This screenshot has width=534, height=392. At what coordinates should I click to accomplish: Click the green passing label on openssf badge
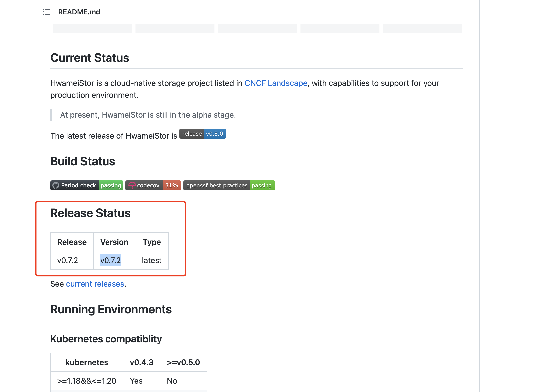pyautogui.click(x=262, y=185)
